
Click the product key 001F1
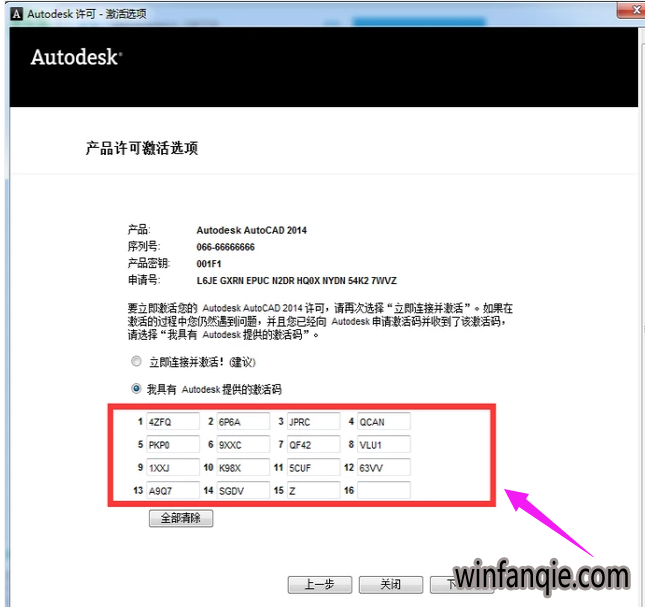click(209, 264)
